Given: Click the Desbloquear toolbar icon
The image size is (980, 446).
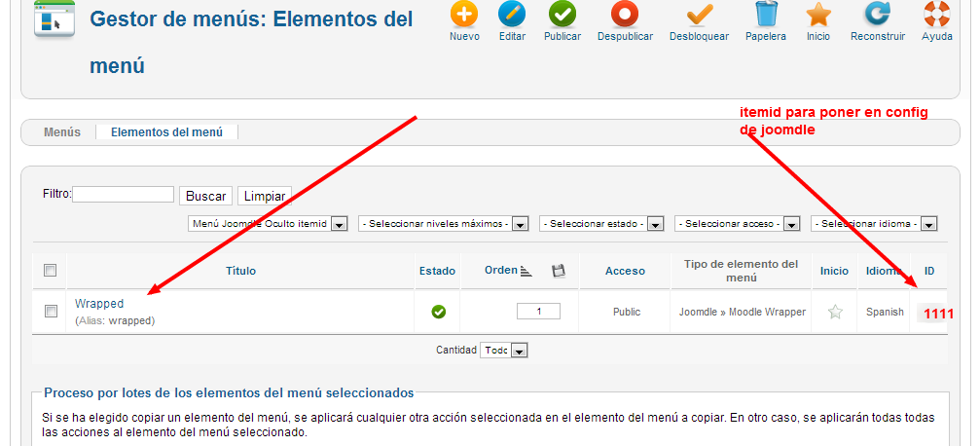Looking at the screenshot, I should (699, 15).
